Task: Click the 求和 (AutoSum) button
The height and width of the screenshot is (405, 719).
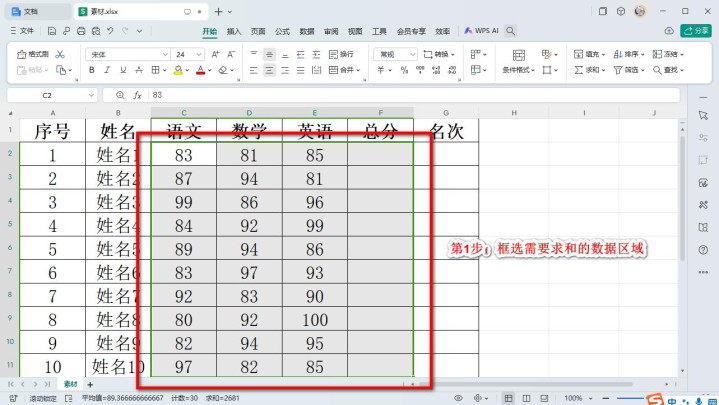Action: [x=590, y=71]
